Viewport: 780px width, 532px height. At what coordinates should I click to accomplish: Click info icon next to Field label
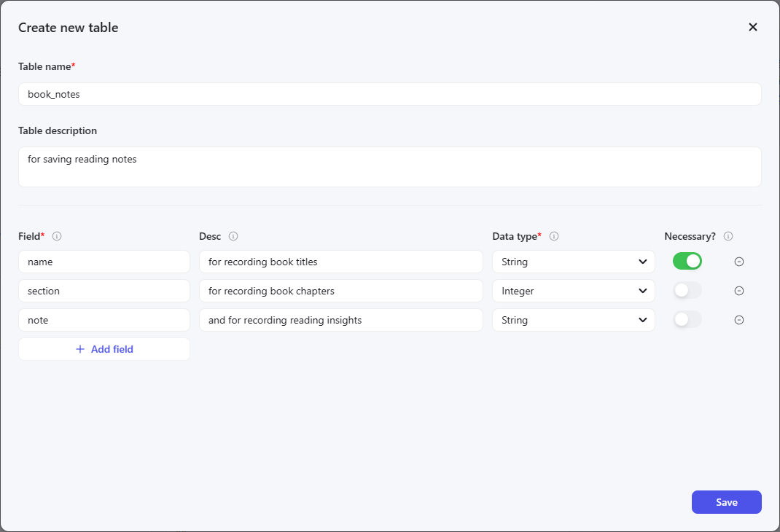[x=57, y=236]
